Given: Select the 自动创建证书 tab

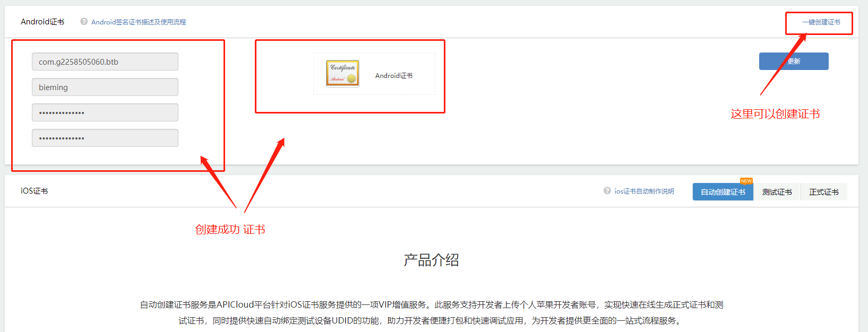Looking at the screenshot, I should [x=723, y=192].
